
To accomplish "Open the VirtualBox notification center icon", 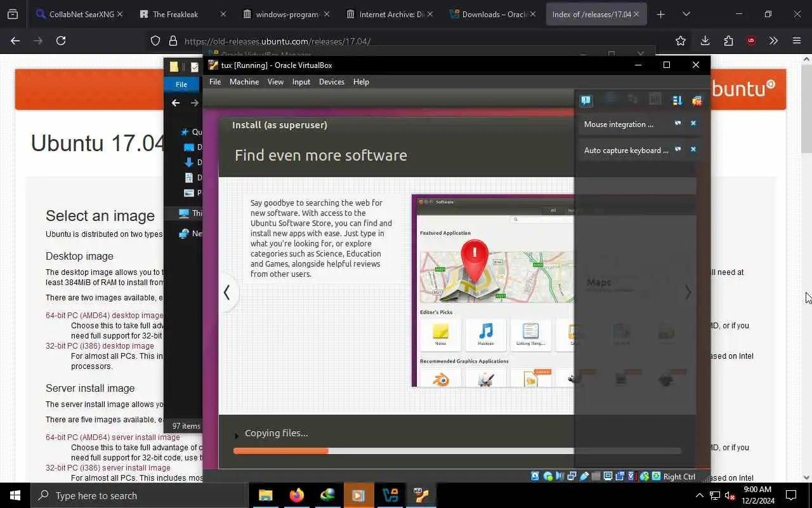I will [586, 100].
